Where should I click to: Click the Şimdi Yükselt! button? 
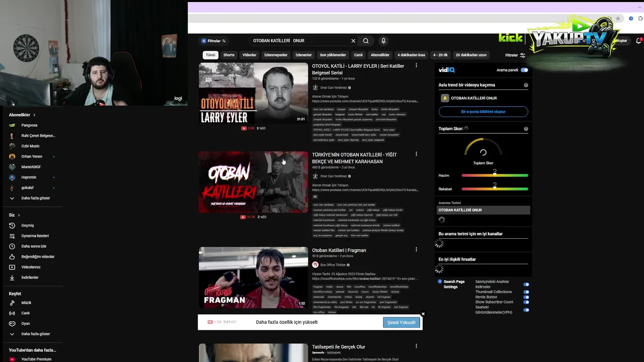401,322
